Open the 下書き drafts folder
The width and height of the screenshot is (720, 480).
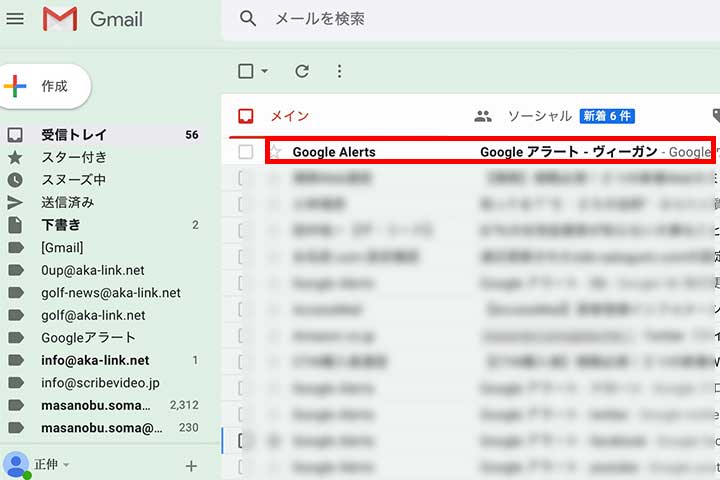point(61,225)
